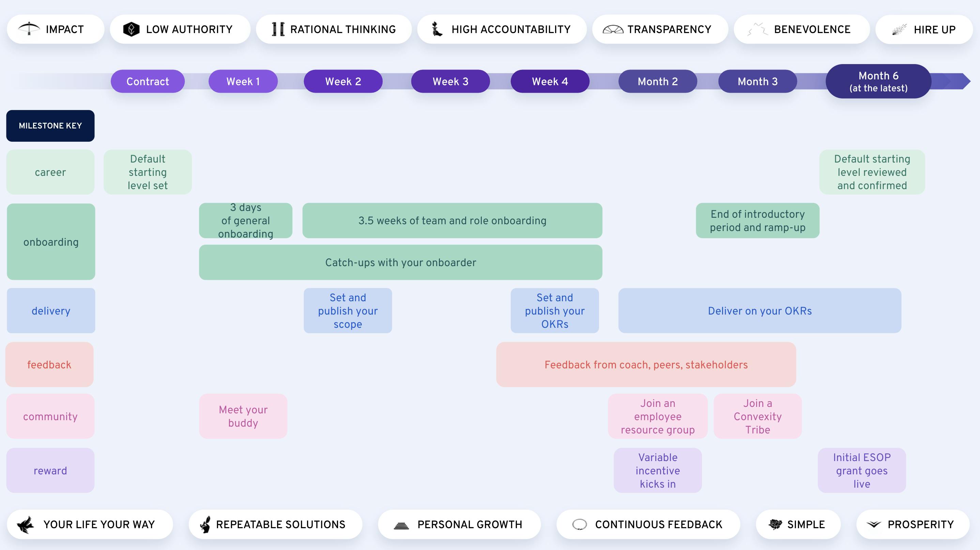Click the HIRE UP icon
Screen dimensions: 980x550
pos(900,30)
